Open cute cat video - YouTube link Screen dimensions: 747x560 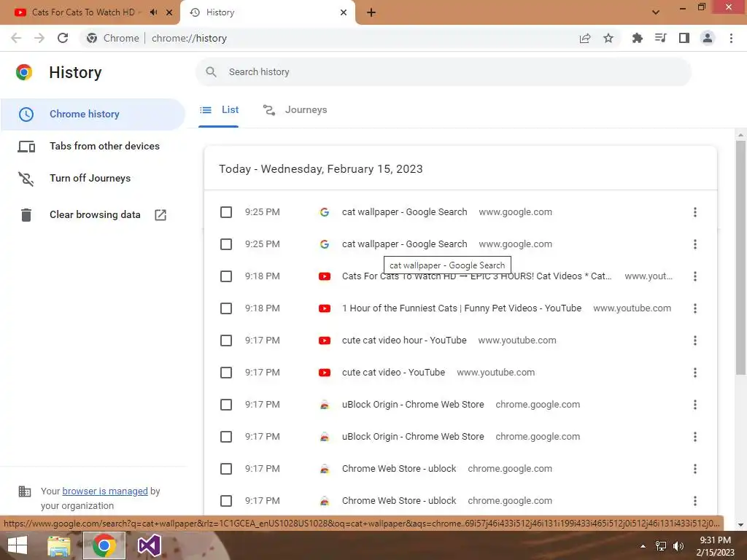point(393,373)
